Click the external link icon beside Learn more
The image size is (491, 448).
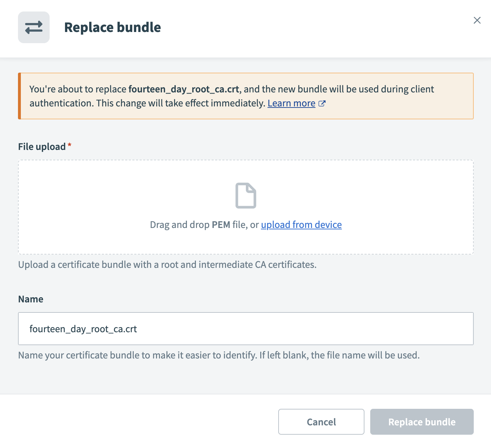pos(322,103)
